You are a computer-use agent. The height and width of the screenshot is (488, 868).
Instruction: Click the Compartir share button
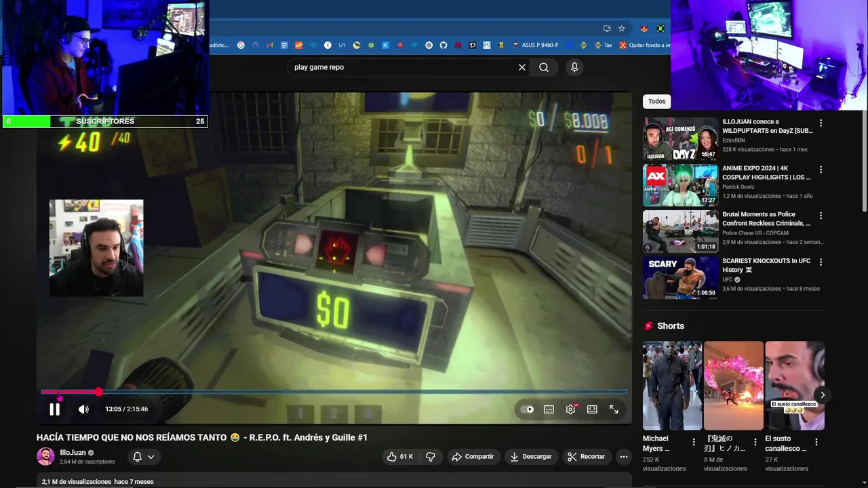pyautogui.click(x=473, y=457)
